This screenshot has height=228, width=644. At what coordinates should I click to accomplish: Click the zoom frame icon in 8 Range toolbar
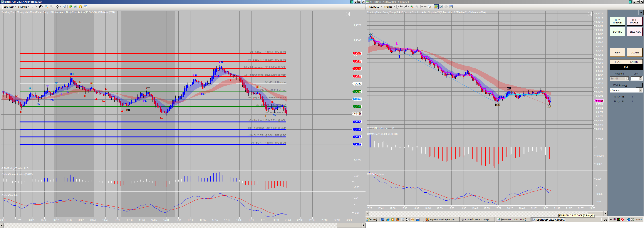[64, 7]
